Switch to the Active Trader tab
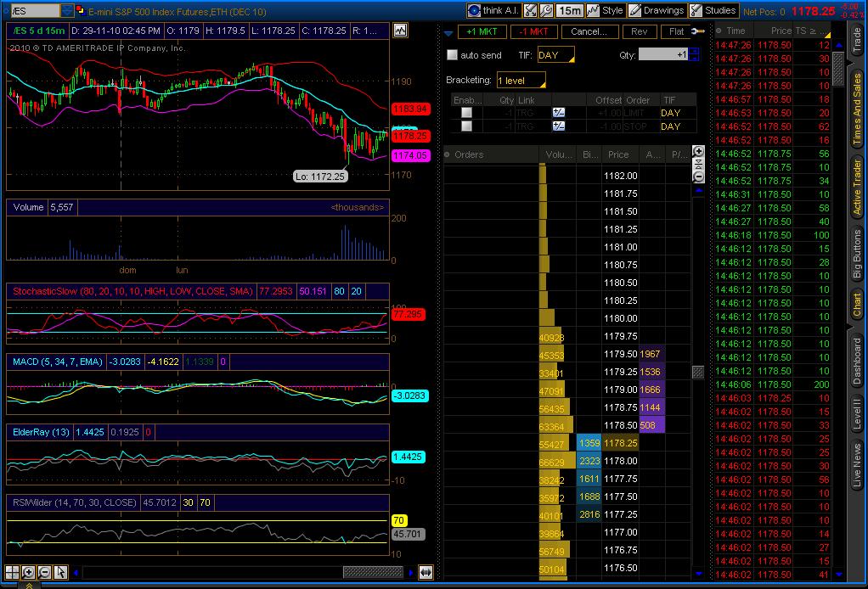868x589 pixels. [857, 187]
